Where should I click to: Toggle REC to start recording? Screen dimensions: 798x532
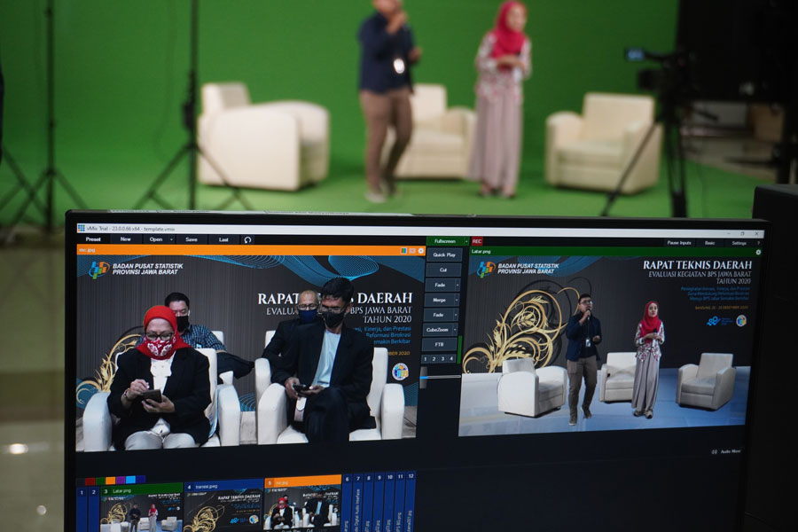pyautogui.click(x=478, y=241)
